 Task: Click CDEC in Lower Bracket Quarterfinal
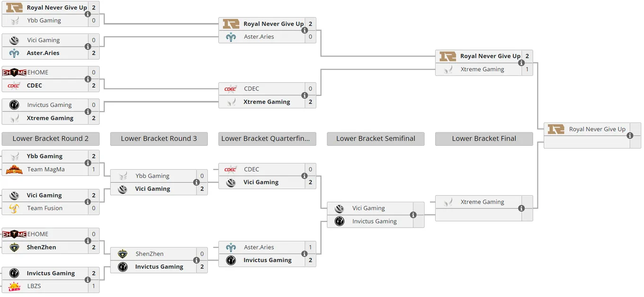[x=251, y=169]
